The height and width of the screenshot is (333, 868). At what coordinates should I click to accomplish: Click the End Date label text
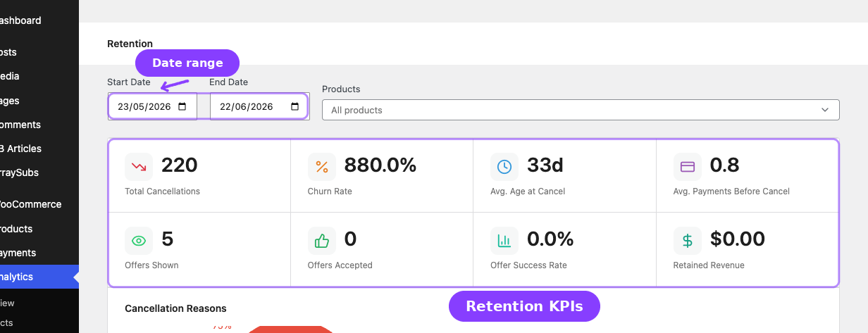tap(228, 82)
